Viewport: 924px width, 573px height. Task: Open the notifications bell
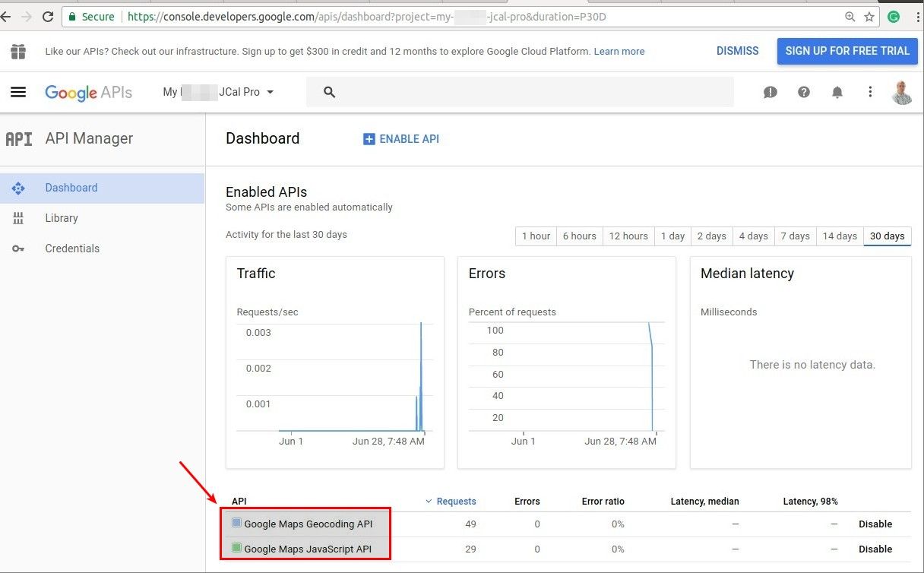837,92
